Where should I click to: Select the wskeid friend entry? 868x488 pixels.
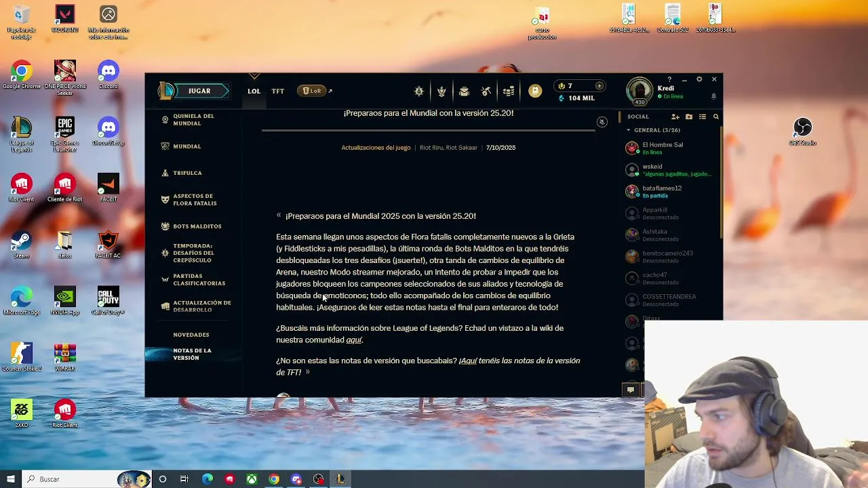(669, 169)
